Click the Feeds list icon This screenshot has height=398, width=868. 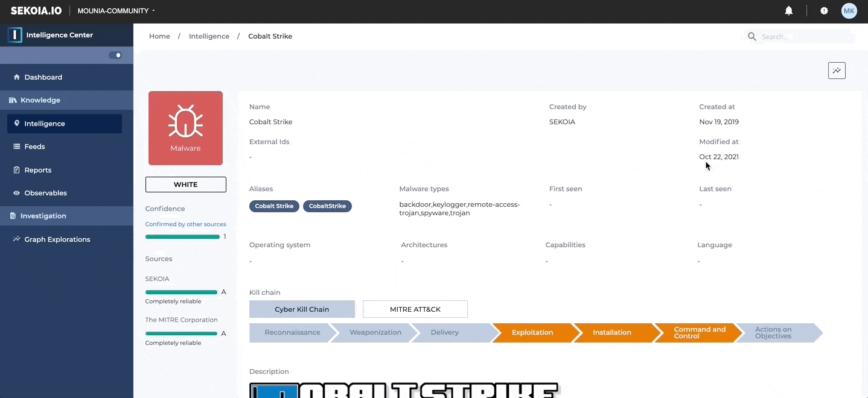[x=17, y=147]
